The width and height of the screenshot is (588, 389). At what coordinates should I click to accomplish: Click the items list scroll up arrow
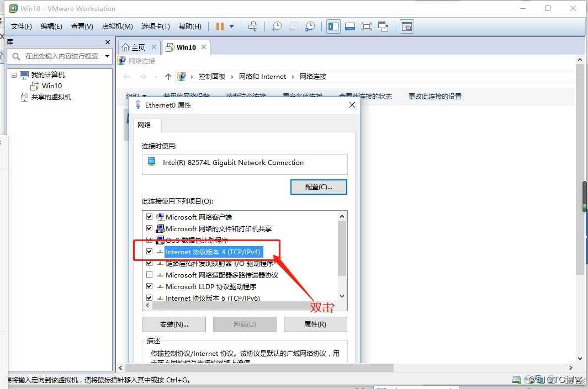click(342, 216)
